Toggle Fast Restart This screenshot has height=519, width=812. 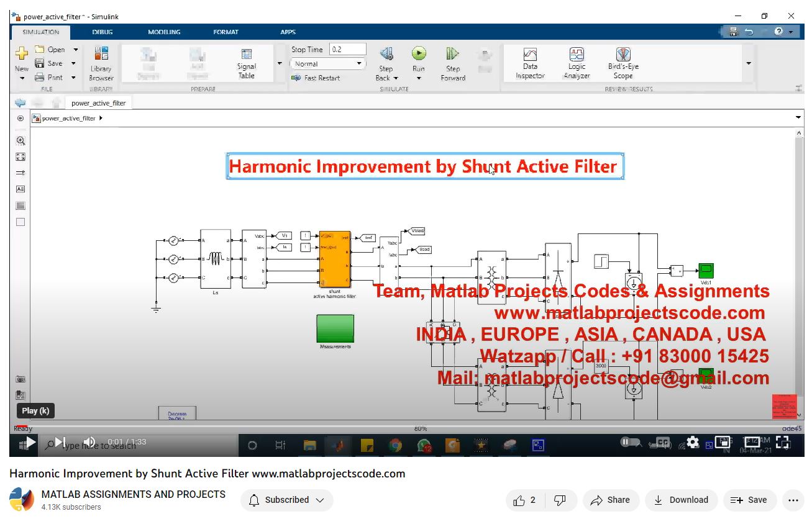pyautogui.click(x=316, y=78)
